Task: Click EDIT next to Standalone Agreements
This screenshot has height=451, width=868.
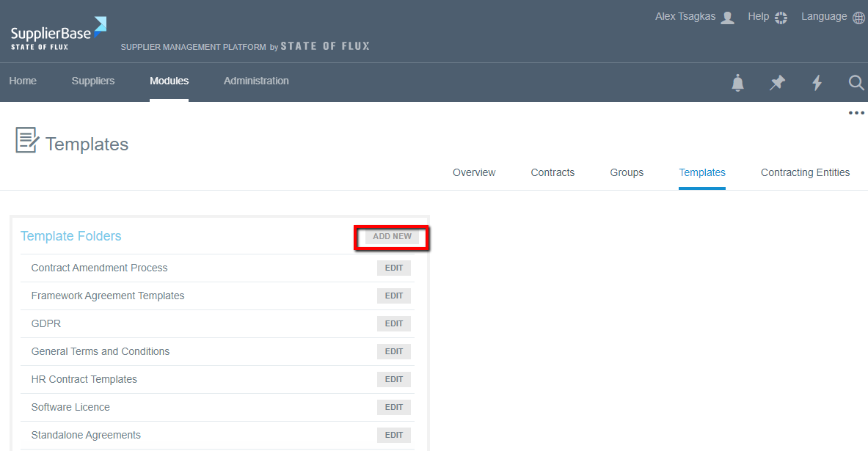Action: point(393,434)
